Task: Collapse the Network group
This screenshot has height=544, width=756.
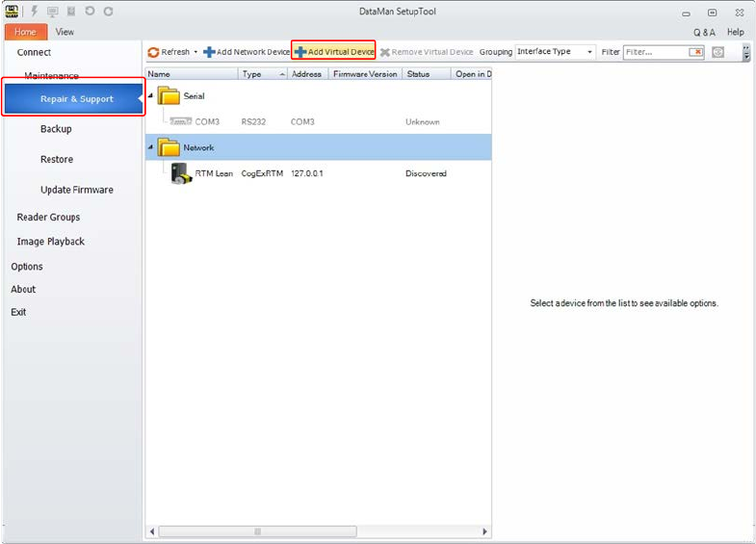Action: [151, 147]
